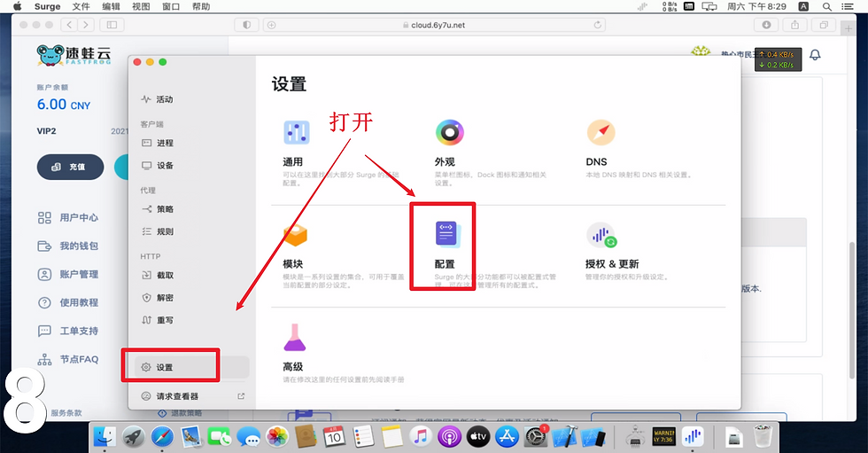Reload the page in Safari
This screenshot has height=453, width=868.
click(x=597, y=25)
